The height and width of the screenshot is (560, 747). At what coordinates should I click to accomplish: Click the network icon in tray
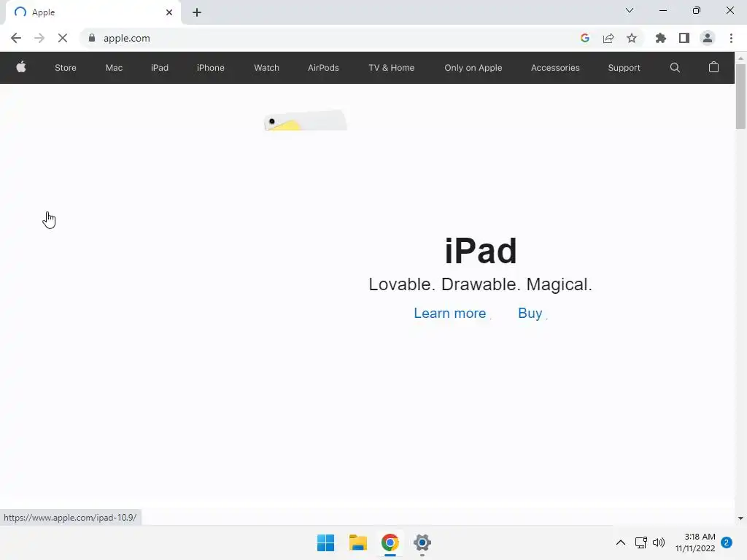click(640, 542)
